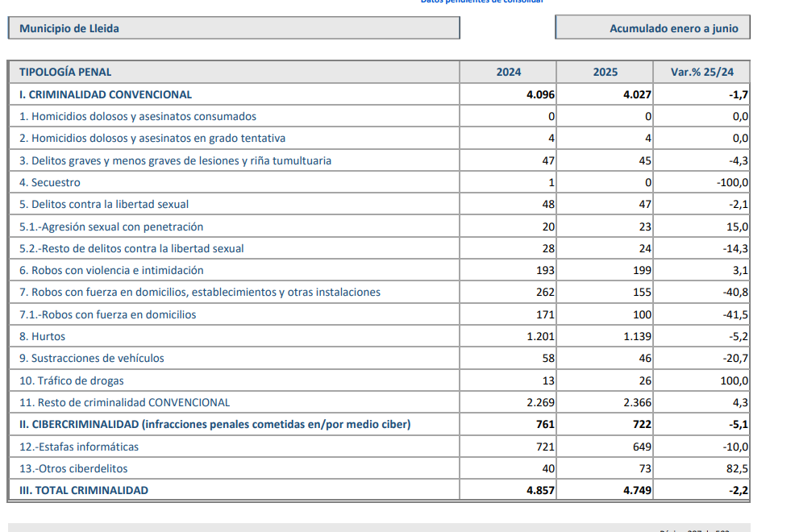
Task: Select '5.2.-Resto de delitos contra la libertad sexual'
Action: (131, 248)
